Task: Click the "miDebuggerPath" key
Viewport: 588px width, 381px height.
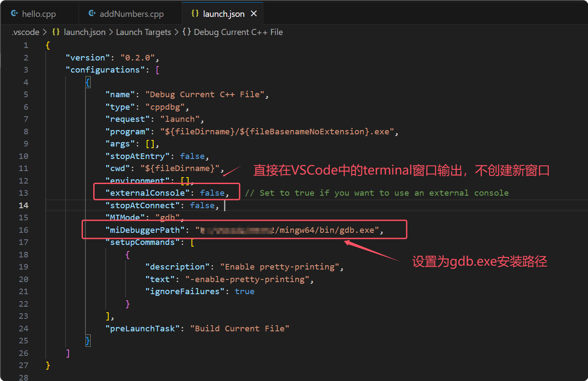Action: [145, 230]
